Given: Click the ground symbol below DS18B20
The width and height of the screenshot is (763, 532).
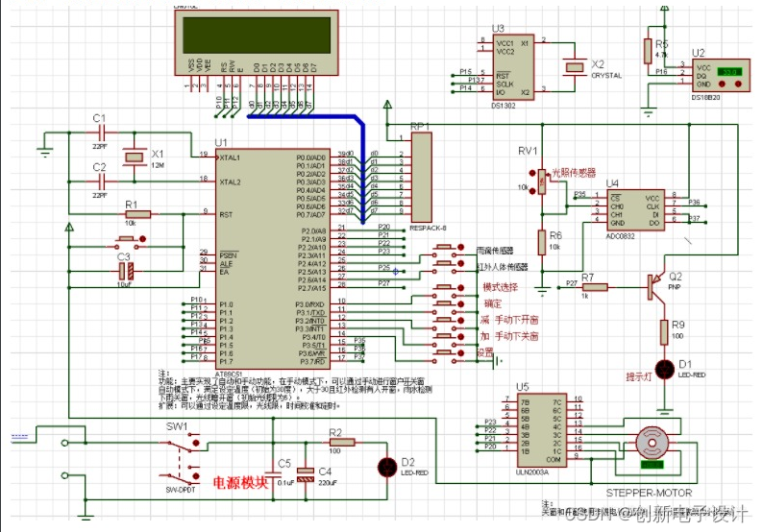Looking at the screenshot, I should [648, 112].
